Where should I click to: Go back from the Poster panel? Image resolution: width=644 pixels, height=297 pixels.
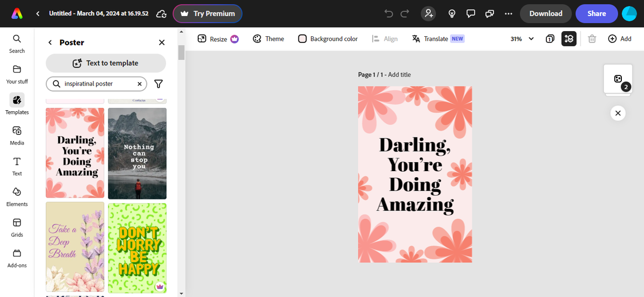pyautogui.click(x=50, y=43)
